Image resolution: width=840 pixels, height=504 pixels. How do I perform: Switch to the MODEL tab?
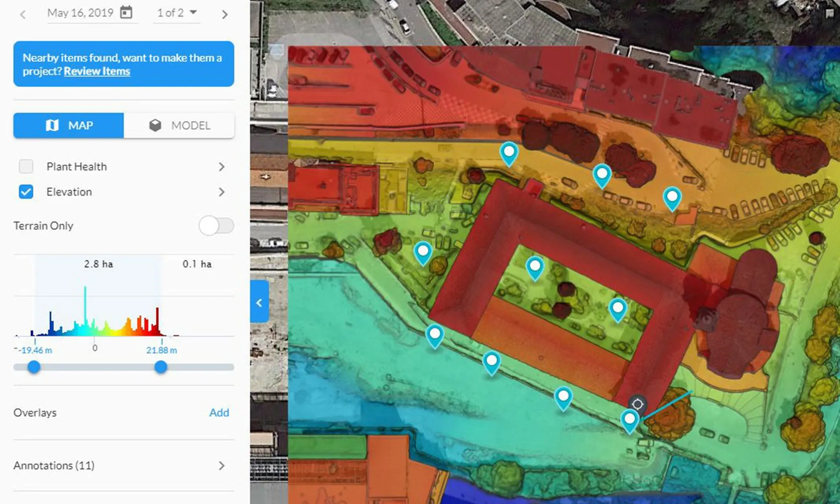coord(179,125)
